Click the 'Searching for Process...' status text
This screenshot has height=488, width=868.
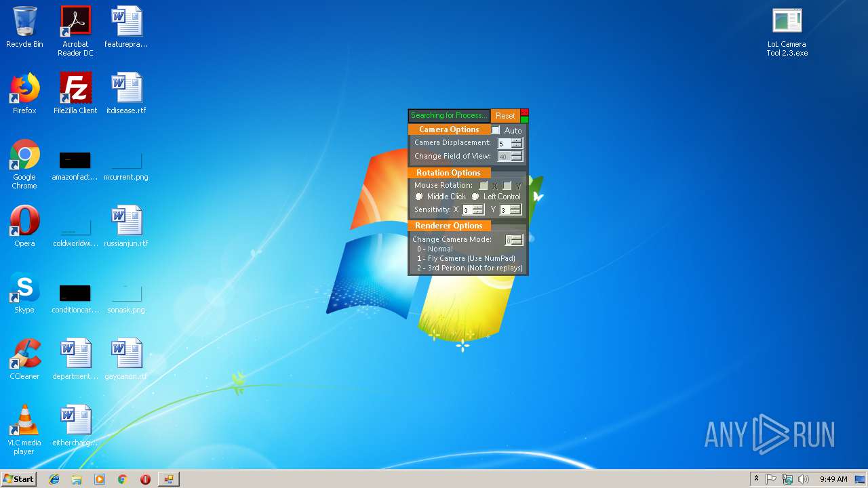449,115
